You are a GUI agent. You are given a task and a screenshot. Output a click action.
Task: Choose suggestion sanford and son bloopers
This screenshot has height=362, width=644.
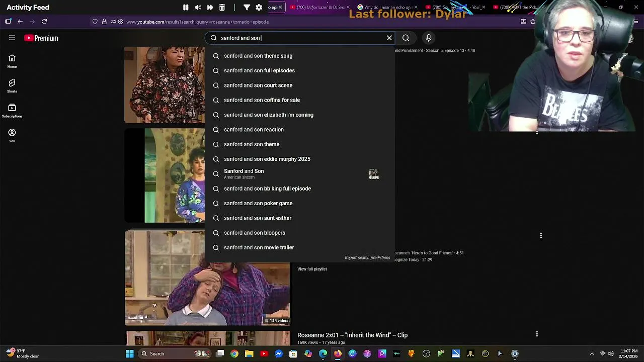point(300,233)
